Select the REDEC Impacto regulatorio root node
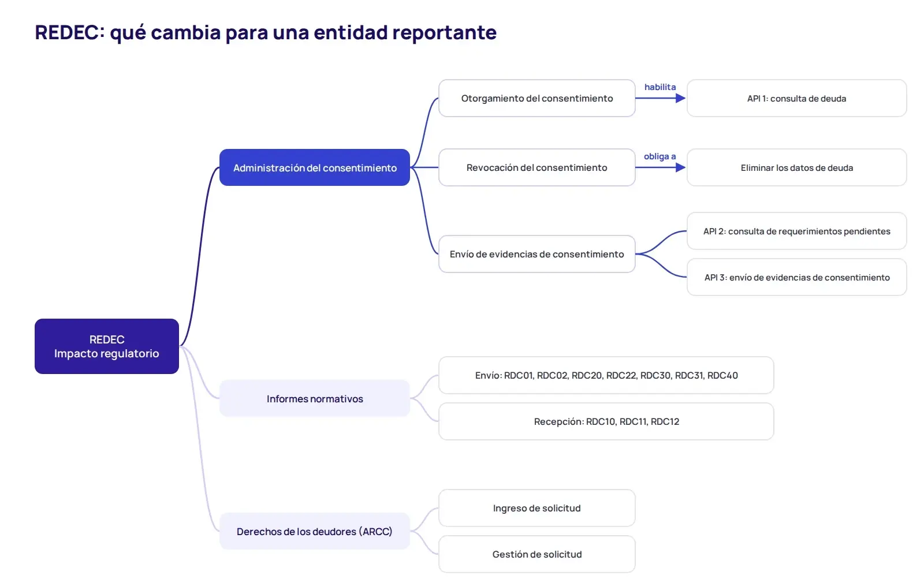Screen dimensions: 924x583 coord(107,346)
